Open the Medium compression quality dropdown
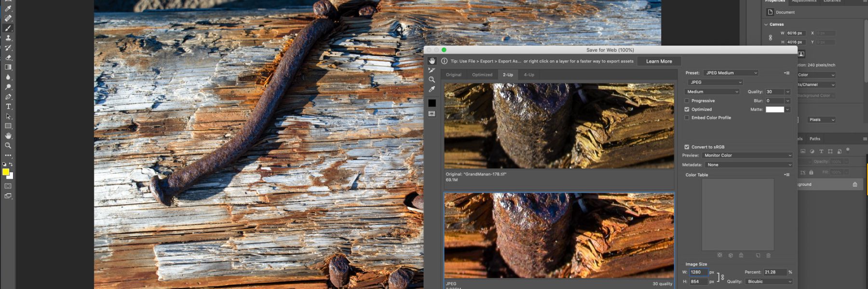This screenshot has height=289, width=868. [712, 92]
